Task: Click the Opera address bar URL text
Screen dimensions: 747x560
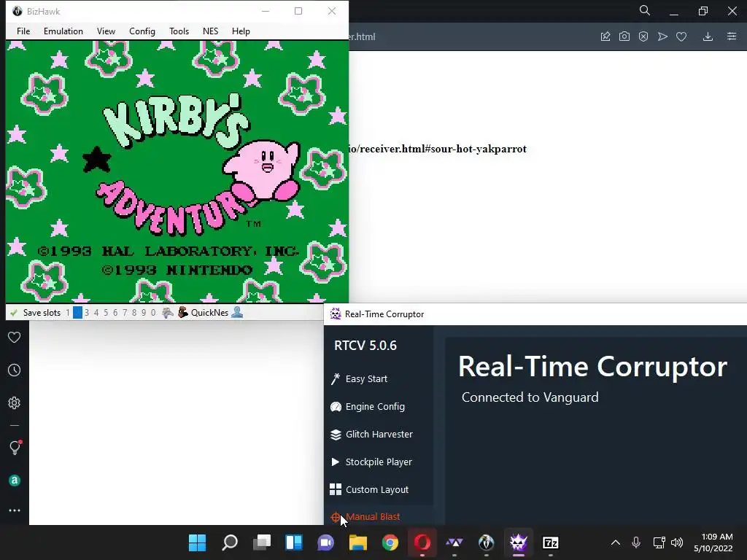Action: 363,36
